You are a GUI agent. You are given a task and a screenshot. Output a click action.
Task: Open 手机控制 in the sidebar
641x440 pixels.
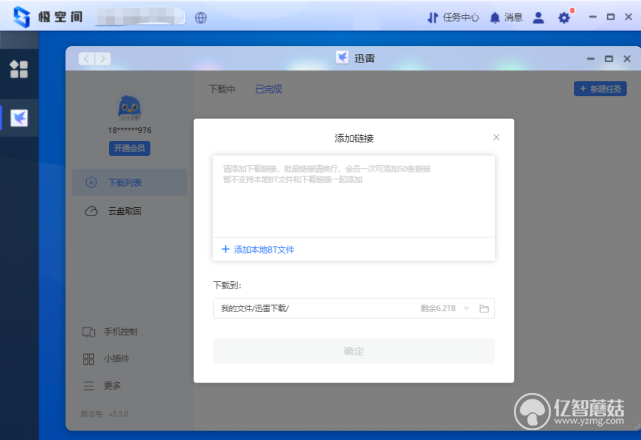(x=120, y=332)
